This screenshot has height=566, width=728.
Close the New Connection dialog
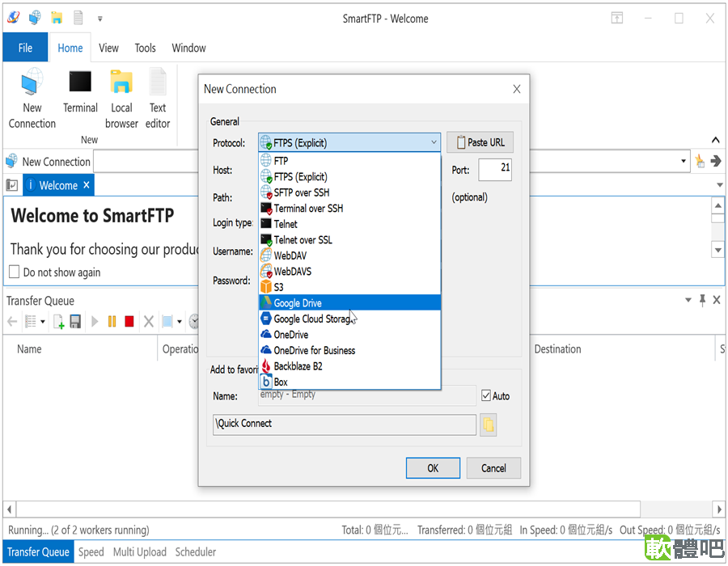517,89
